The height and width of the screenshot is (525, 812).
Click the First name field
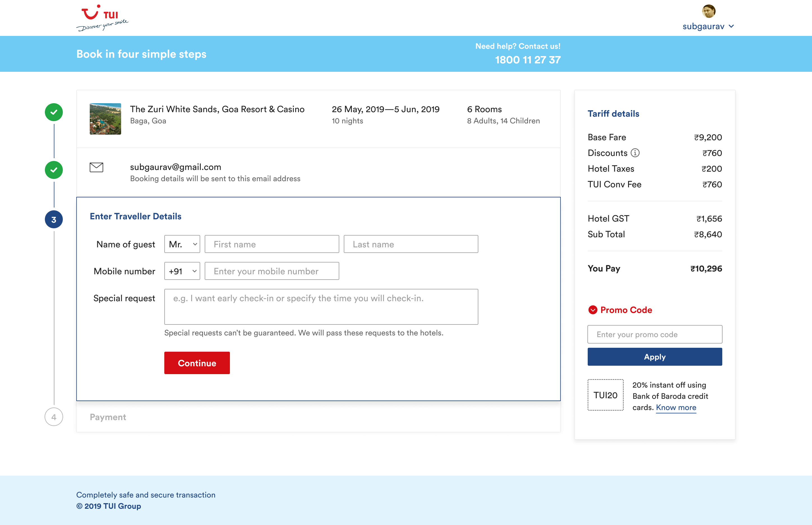[x=272, y=244]
